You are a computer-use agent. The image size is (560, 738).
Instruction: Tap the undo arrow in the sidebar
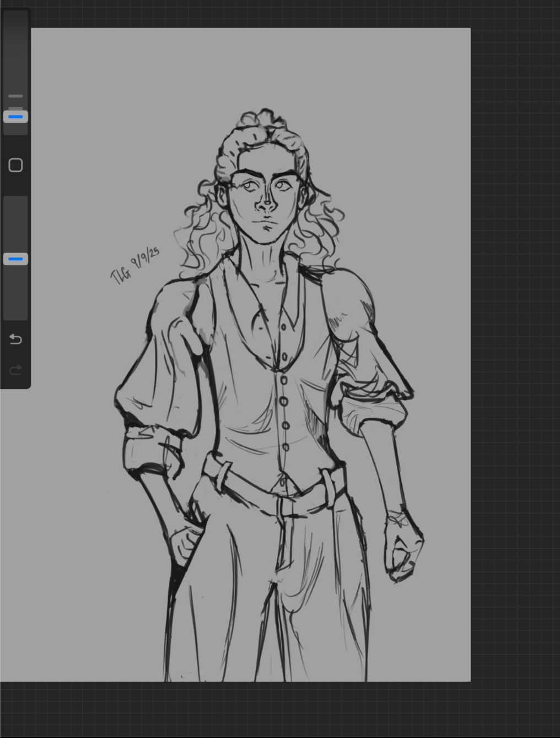[15, 339]
